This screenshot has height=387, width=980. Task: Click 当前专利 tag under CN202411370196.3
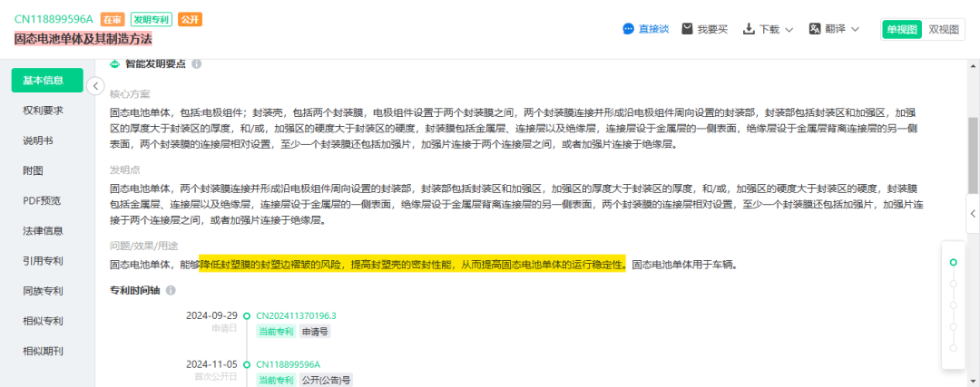[276, 332]
